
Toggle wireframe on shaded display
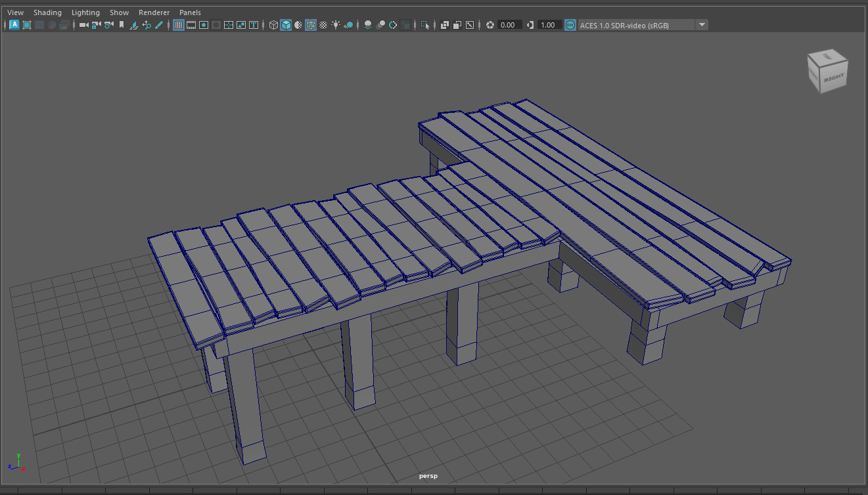point(311,25)
